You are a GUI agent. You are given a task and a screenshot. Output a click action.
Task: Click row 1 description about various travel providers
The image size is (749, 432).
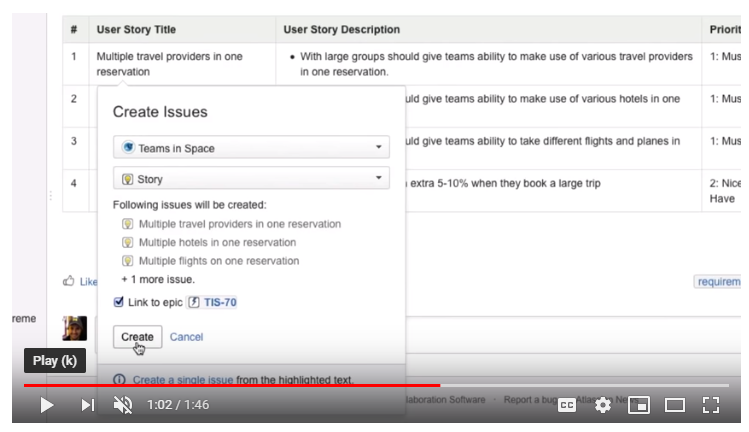[496, 64]
